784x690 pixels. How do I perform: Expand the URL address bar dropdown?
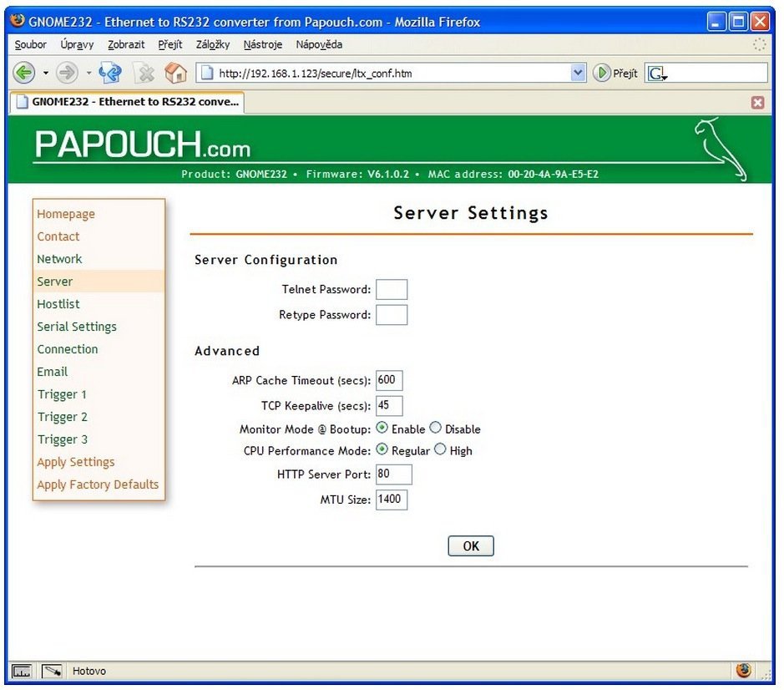click(579, 74)
